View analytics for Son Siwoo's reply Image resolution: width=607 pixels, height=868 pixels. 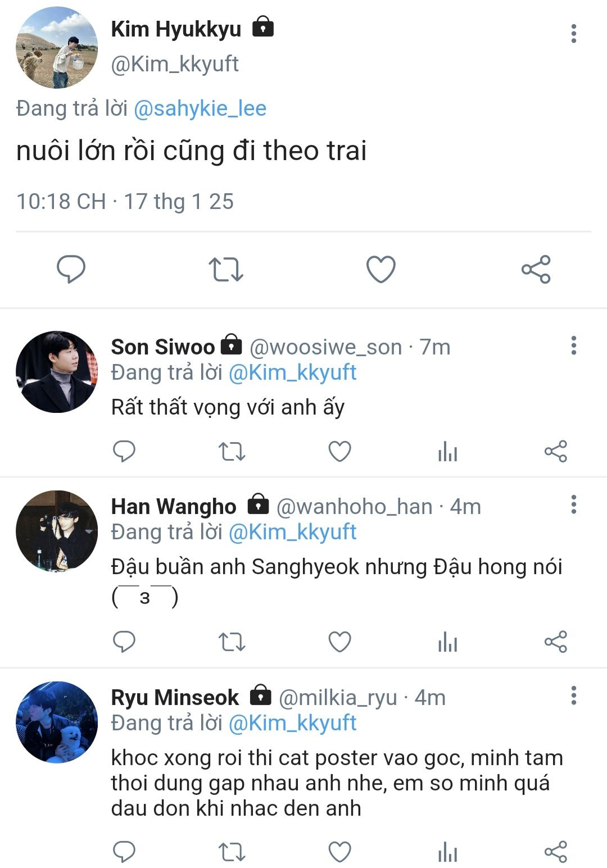pyautogui.click(x=448, y=451)
